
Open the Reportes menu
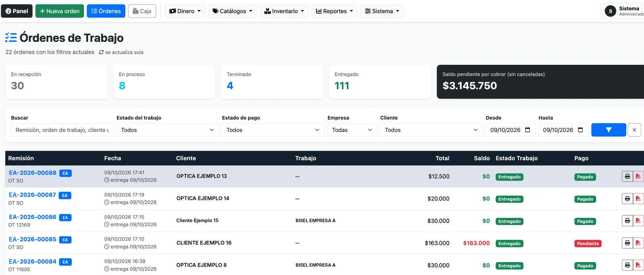click(x=334, y=11)
